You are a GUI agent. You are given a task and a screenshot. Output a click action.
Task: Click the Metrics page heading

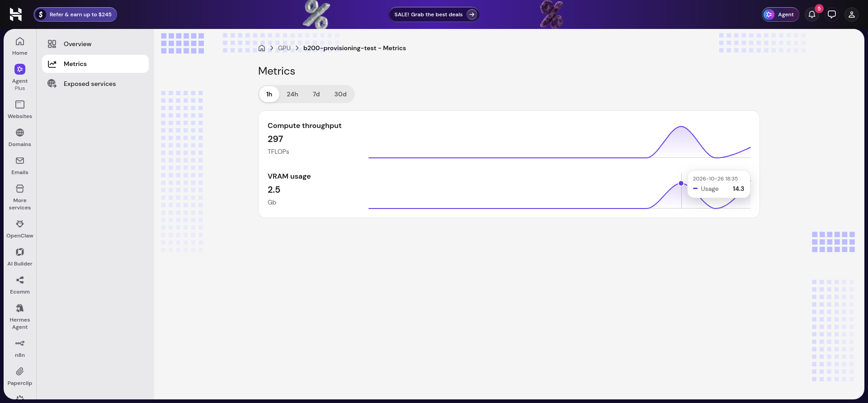277,71
